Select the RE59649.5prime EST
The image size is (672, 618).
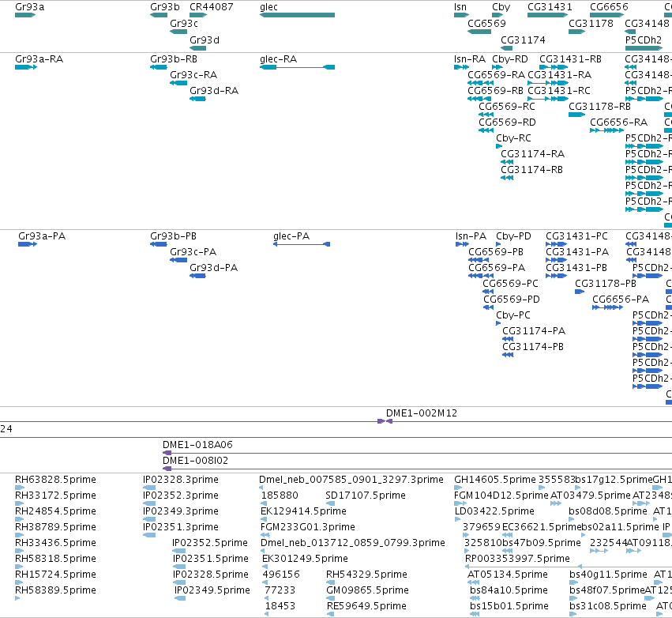tap(330, 614)
